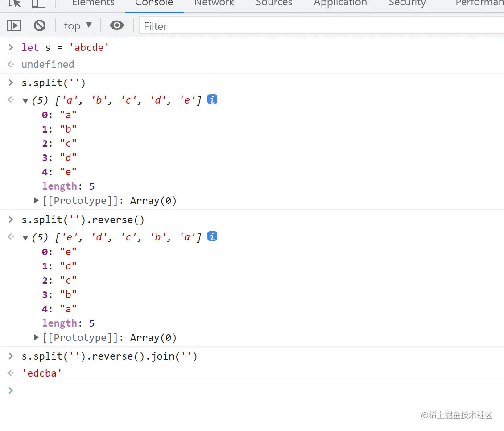Image resolution: width=504 pixels, height=431 pixels.
Task: Click the console input line "let s = 'abcde'"
Action: pyautogui.click(x=65, y=47)
